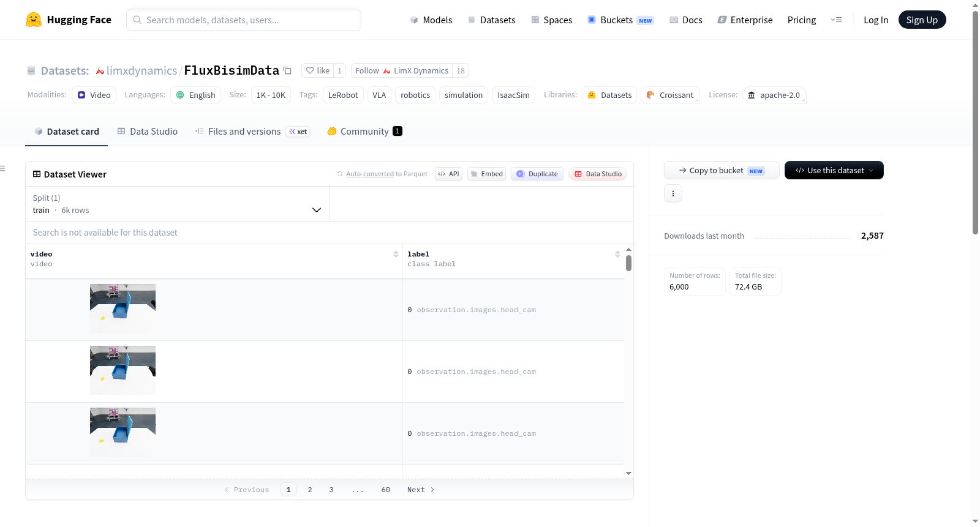The height and width of the screenshot is (527, 980).
Task: Jump to page 60 of the viewer
Action: (x=386, y=490)
